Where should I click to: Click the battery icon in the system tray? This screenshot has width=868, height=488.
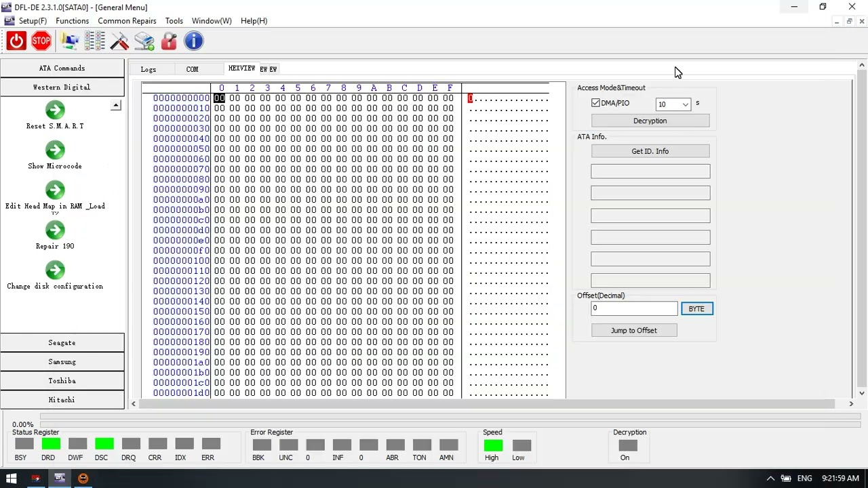click(787, 479)
